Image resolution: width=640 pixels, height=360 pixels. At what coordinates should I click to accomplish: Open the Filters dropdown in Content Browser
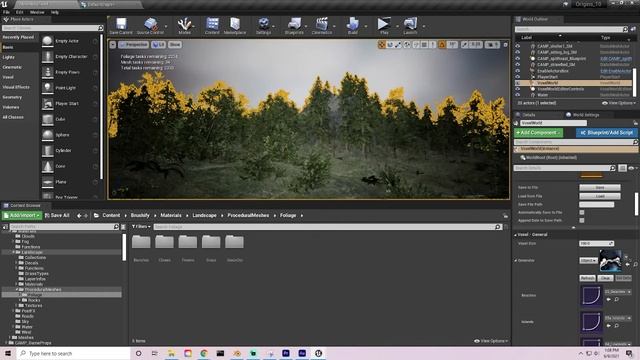[141, 227]
